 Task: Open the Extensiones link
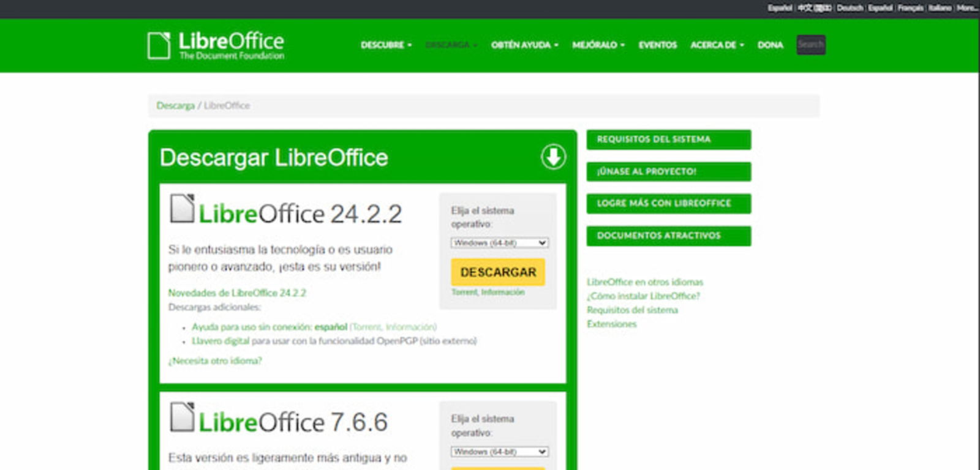coord(611,324)
